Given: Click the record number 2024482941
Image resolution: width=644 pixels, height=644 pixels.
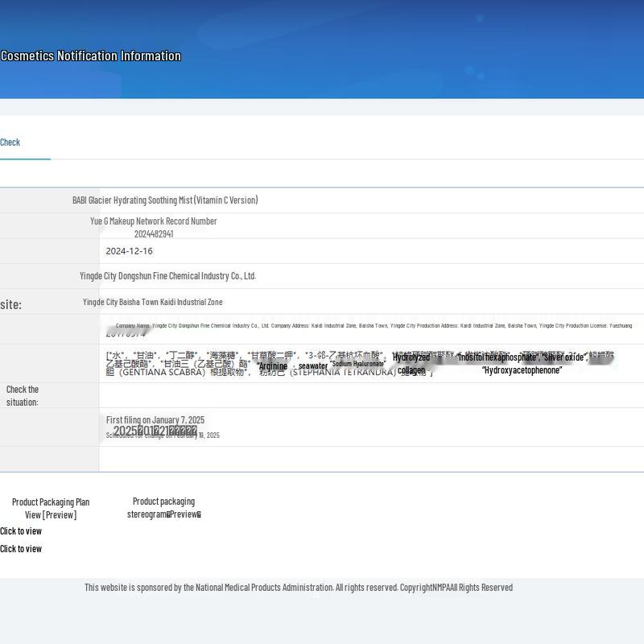Looking at the screenshot, I should [x=154, y=234].
